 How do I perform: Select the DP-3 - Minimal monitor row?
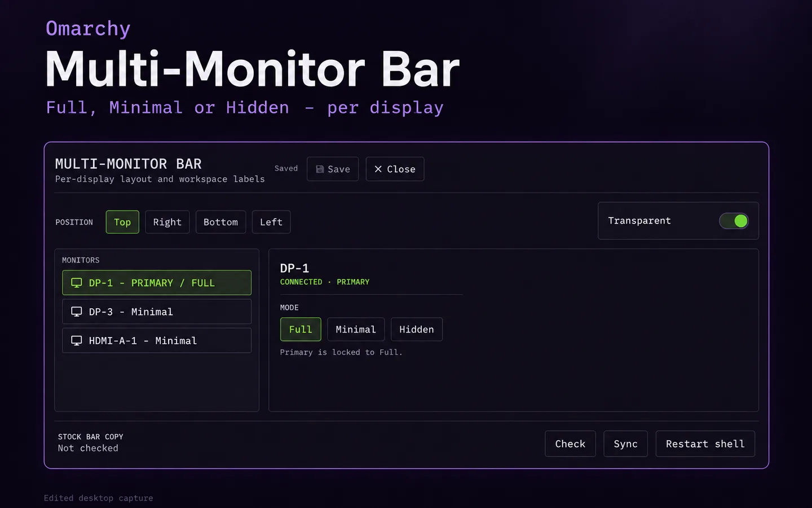[157, 312]
